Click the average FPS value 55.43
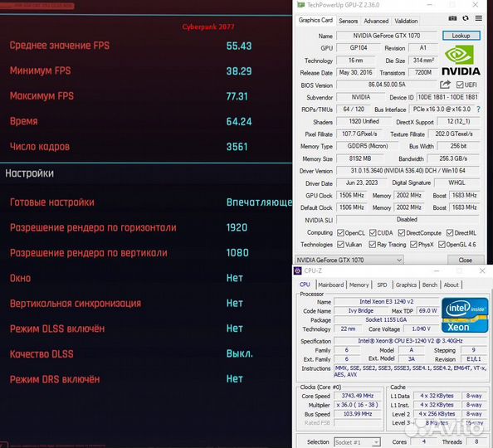The width and height of the screenshot is (493, 448). point(239,46)
